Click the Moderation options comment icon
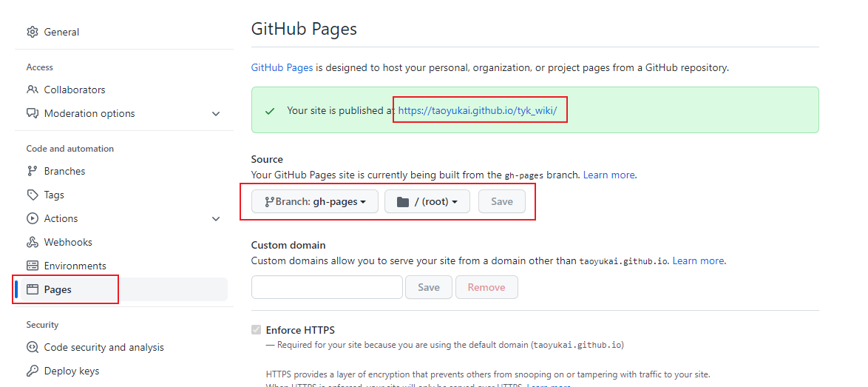The width and height of the screenshot is (868, 387). tap(33, 113)
